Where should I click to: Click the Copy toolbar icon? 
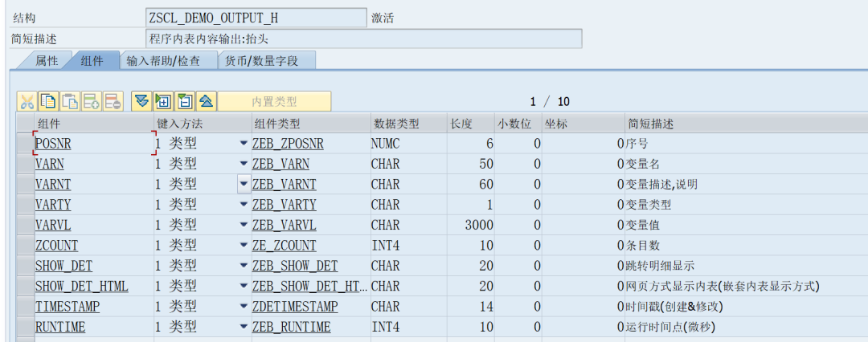point(49,101)
